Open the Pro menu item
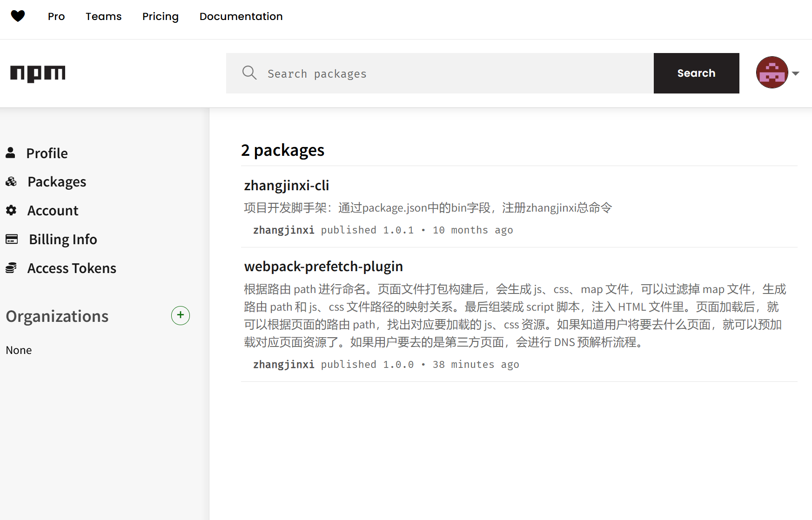The image size is (812, 520). tap(56, 16)
